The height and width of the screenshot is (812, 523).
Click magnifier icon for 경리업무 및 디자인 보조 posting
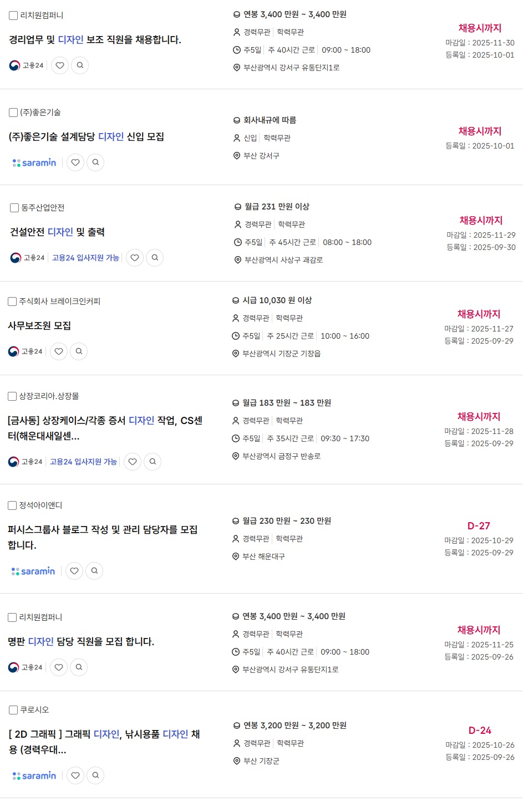point(80,65)
